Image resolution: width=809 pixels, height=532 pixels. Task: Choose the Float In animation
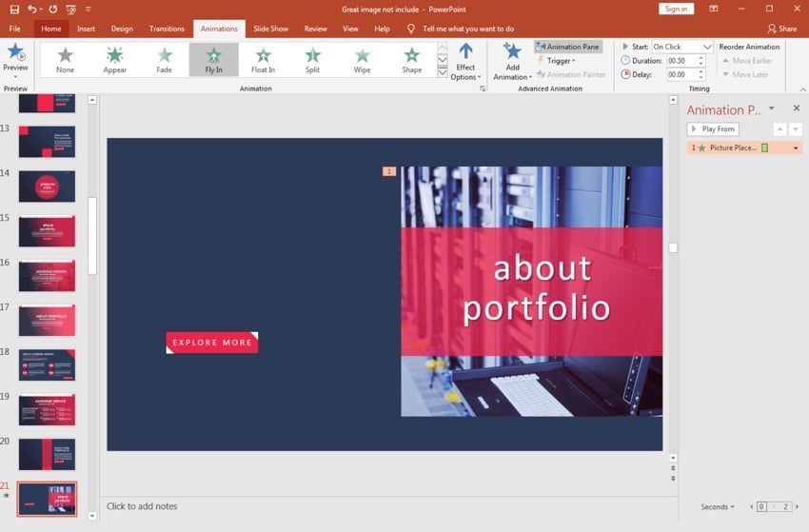[263, 59]
